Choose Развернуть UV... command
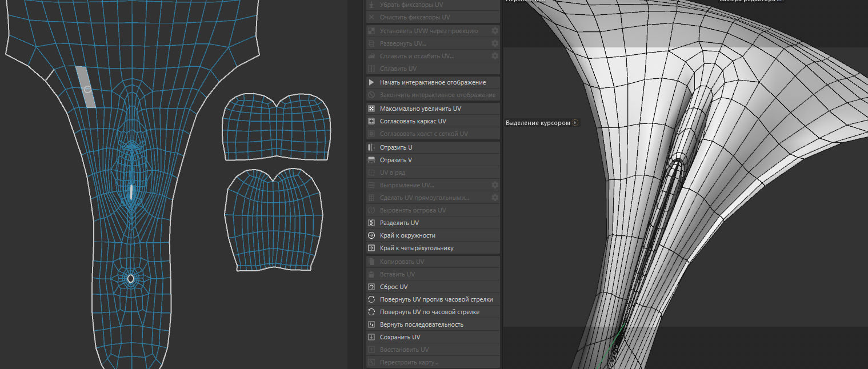The image size is (868, 369). [x=433, y=43]
